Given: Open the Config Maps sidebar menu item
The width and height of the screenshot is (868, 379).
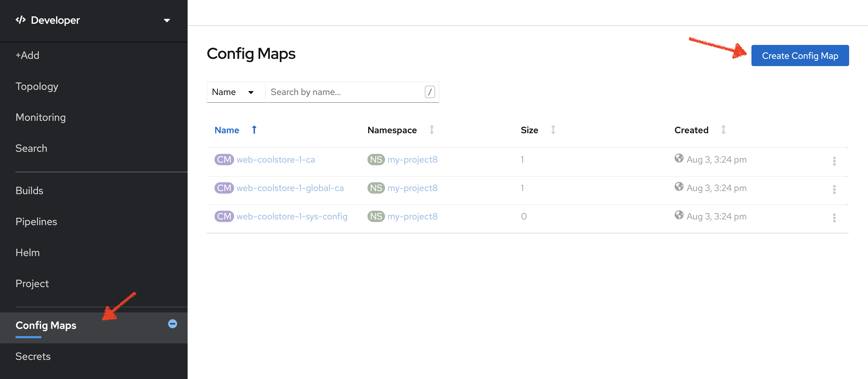Looking at the screenshot, I should 46,325.
